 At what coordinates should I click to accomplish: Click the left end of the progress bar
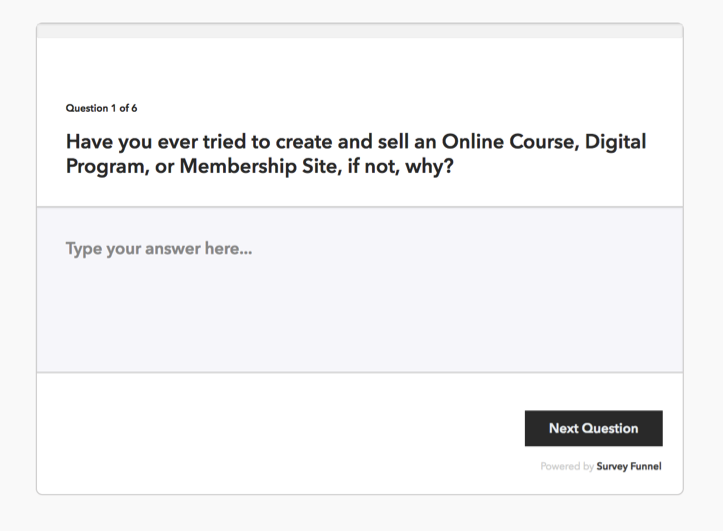[x=44, y=31]
